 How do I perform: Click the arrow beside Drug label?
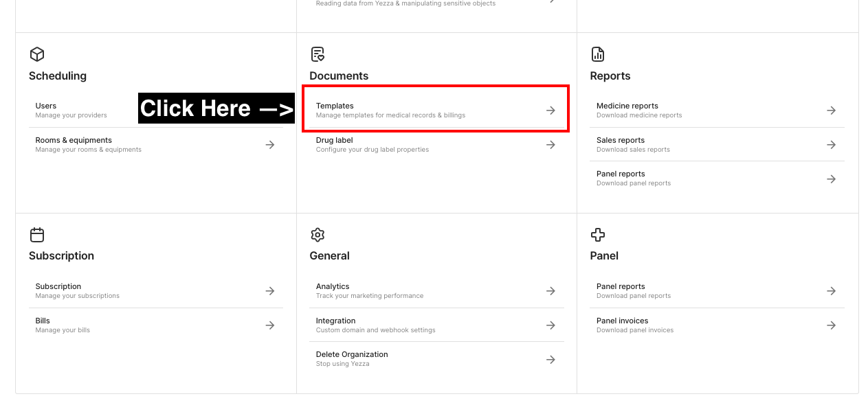pos(550,144)
